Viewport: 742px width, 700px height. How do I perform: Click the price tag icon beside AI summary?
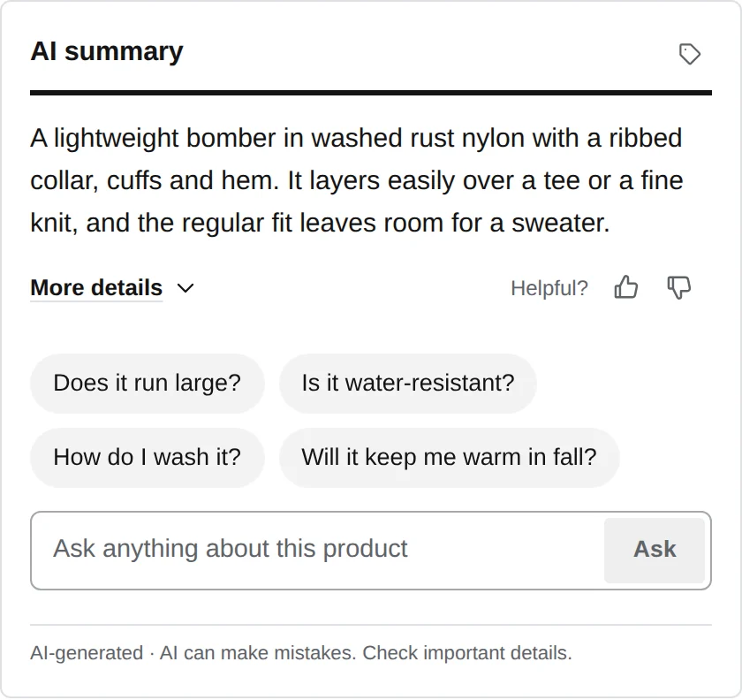click(690, 54)
